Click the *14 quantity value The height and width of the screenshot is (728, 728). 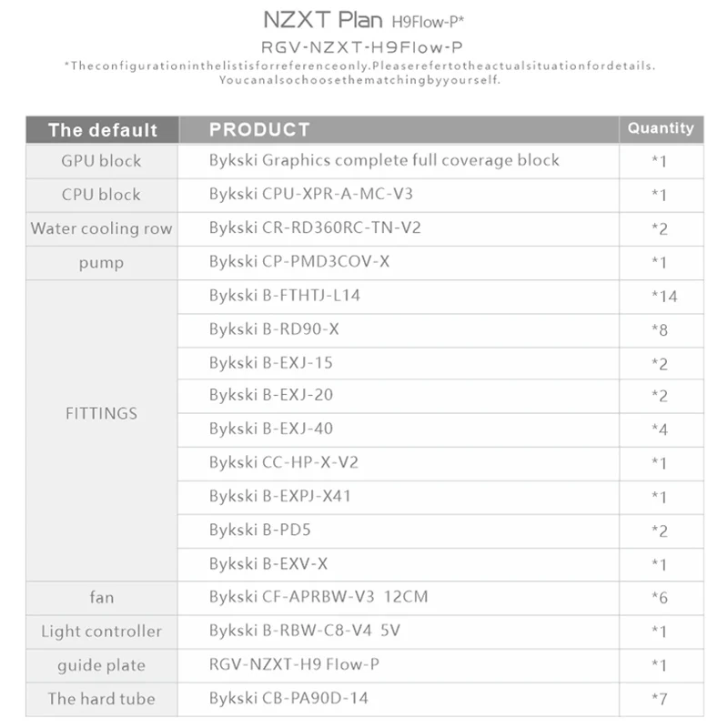[664, 297]
